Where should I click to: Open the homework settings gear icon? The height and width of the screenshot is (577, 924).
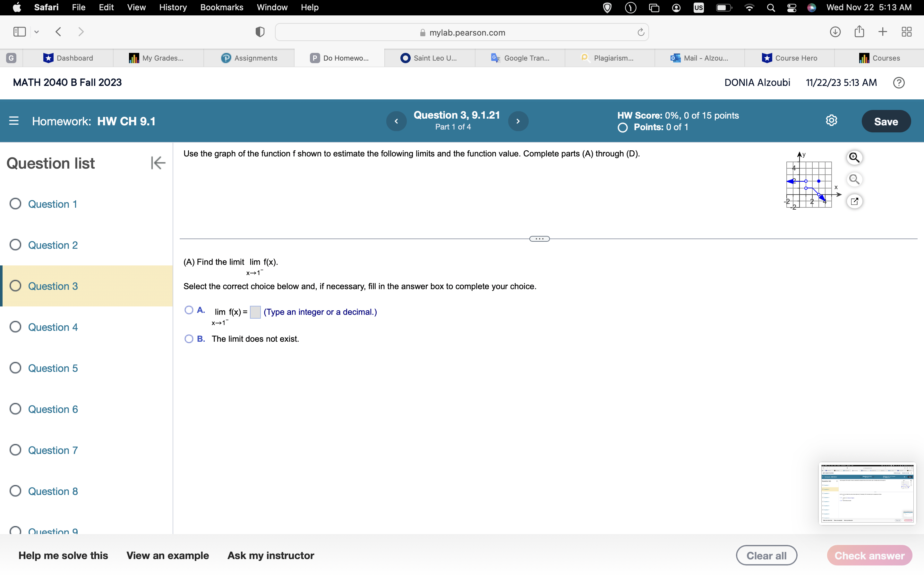[x=831, y=121]
